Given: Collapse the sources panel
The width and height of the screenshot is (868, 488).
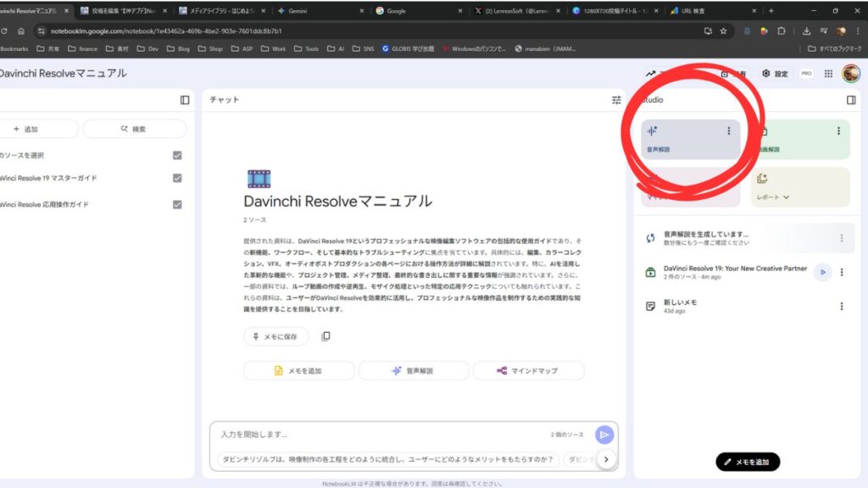Looking at the screenshot, I should coord(185,100).
